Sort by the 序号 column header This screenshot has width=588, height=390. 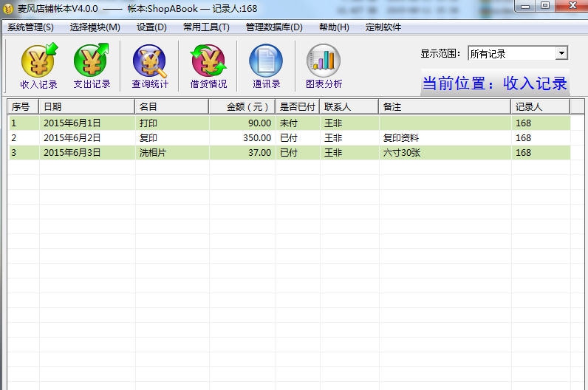23,107
